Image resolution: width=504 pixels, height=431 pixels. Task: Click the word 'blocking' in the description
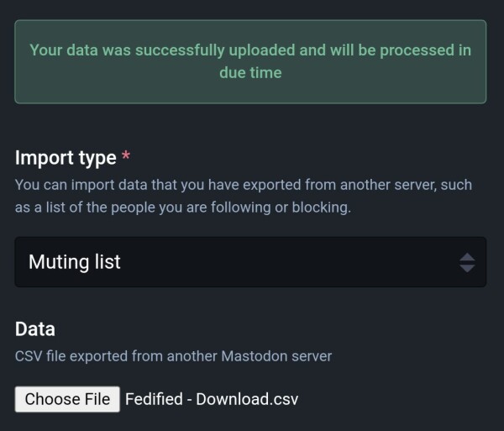(x=321, y=208)
